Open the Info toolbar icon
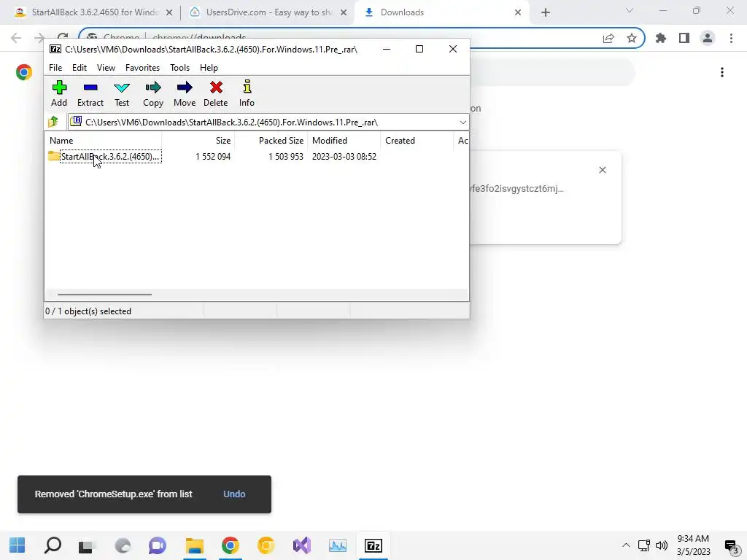Viewport: 747px width, 560px height. pyautogui.click(x=247, y=93)
